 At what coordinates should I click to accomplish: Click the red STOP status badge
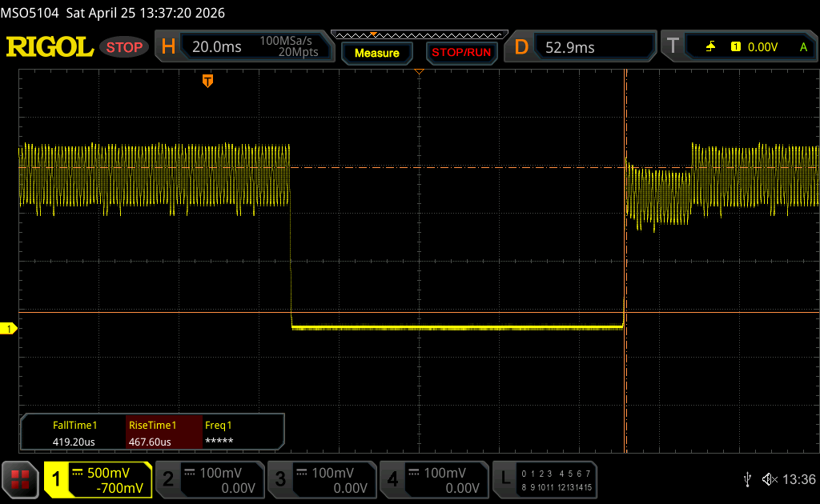point(125,47)
